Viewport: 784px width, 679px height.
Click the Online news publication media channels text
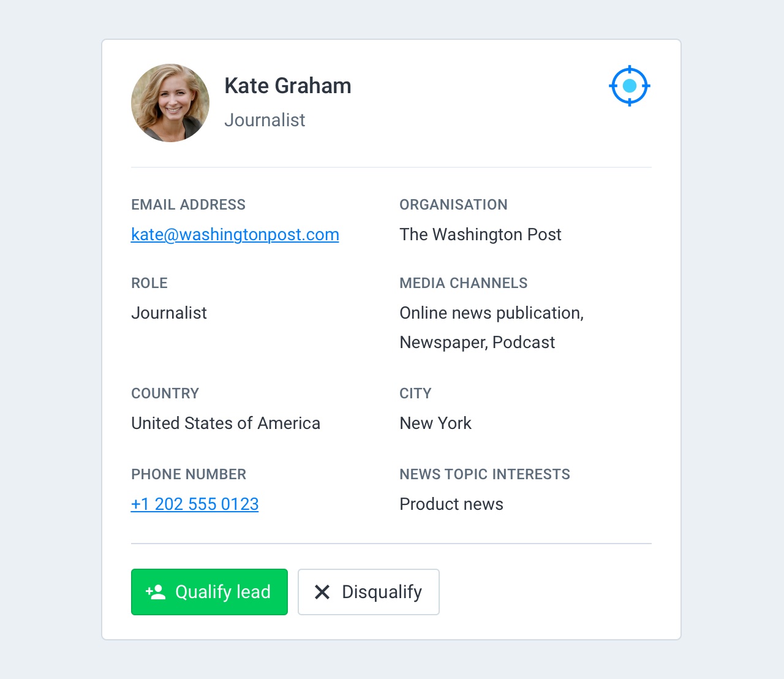click(491, 313)
